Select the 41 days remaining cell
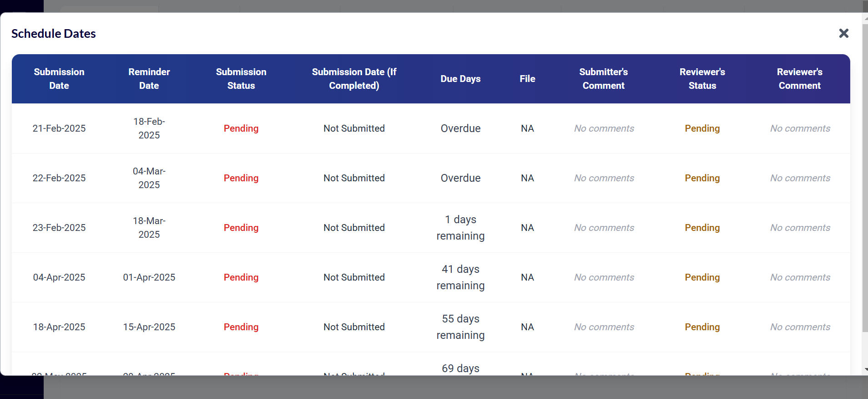Viewport: 868px width, 399px height. (x=460, y=277)
